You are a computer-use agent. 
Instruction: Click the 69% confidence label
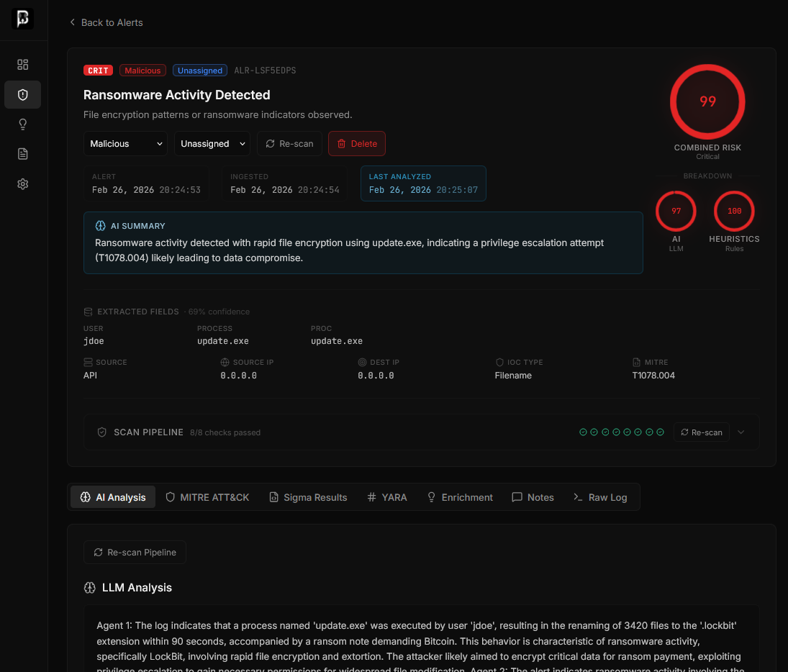pos(219,312)
